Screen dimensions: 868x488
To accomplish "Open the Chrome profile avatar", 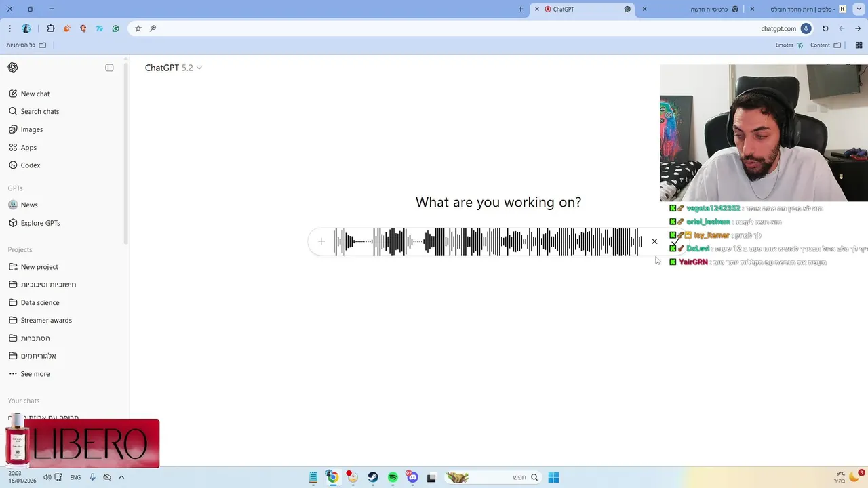I will pyautogui.click(x=26, y=28).
